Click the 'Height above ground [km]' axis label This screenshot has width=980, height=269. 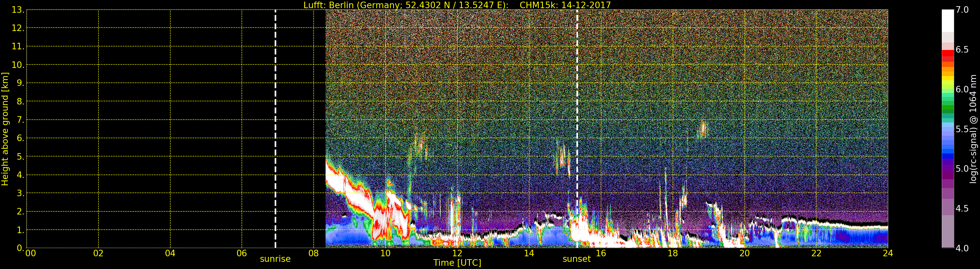(5, 129)
